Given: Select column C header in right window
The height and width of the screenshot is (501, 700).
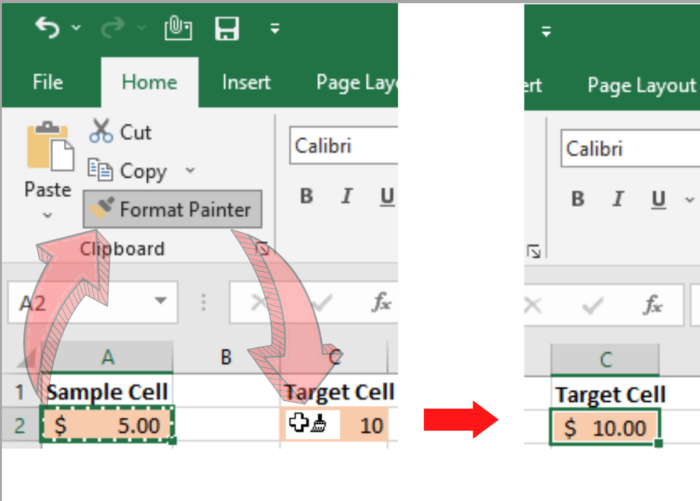Looking at the screenshot, I should 605,359.
